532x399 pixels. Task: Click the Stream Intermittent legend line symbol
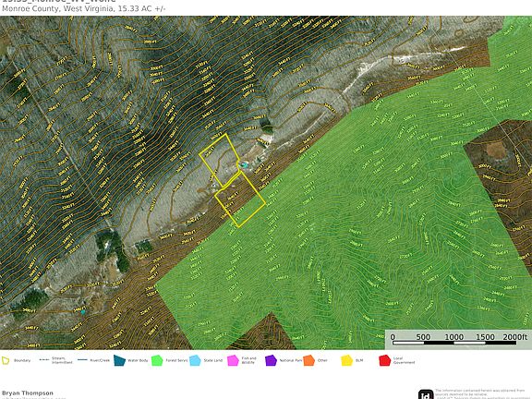[x=44, y=360]
